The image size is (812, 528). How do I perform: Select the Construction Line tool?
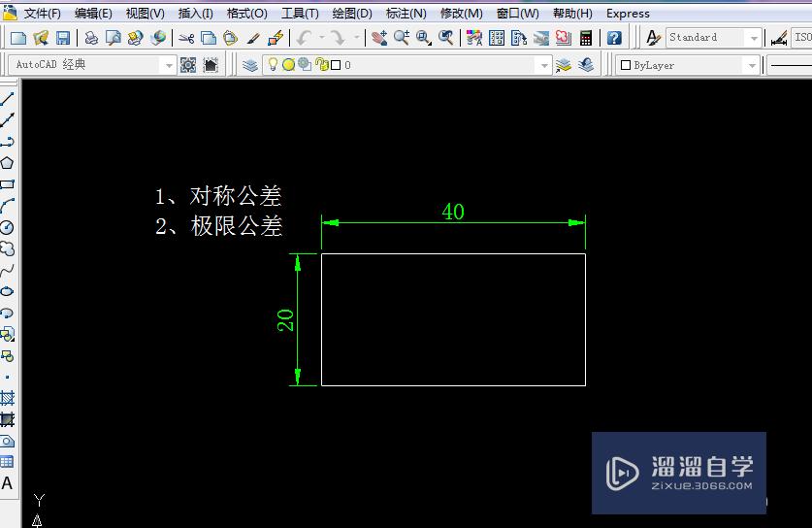pyautogui.click(x=7, y=120)
